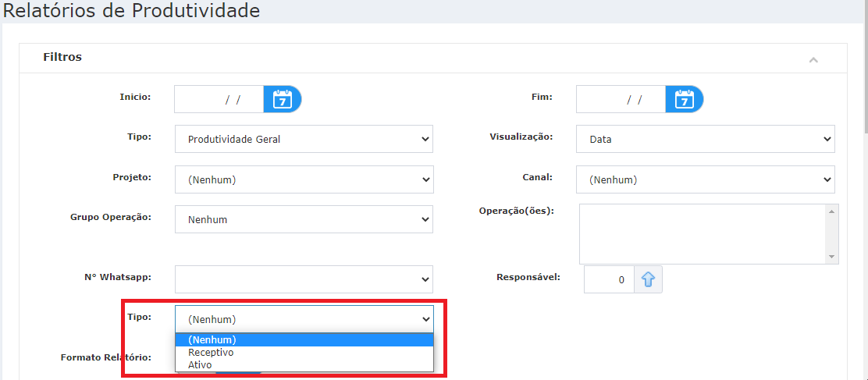The height and width of the screenshot is (380, 868).
Task: Collapse the Filtros panel chevron
Action: point(813,60)
